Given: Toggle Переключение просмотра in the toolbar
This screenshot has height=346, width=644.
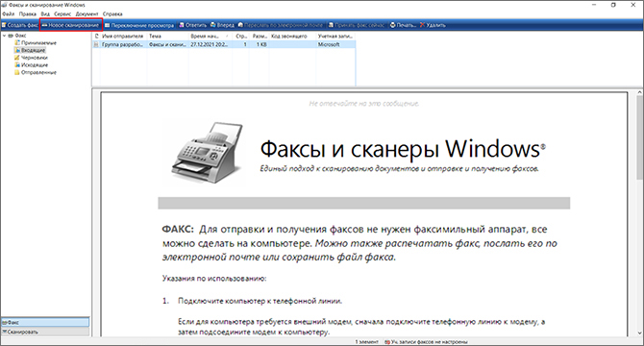Looking at the screenshot, I should (139, 25).
